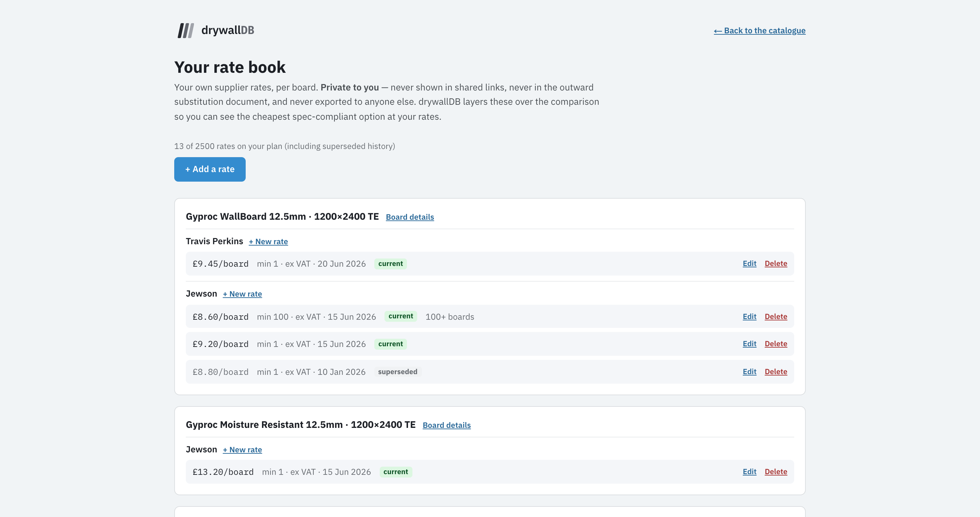Add new Jewson rate for Moisture Resistant board
Screen dimensions: 980x517
click(242, 450)
